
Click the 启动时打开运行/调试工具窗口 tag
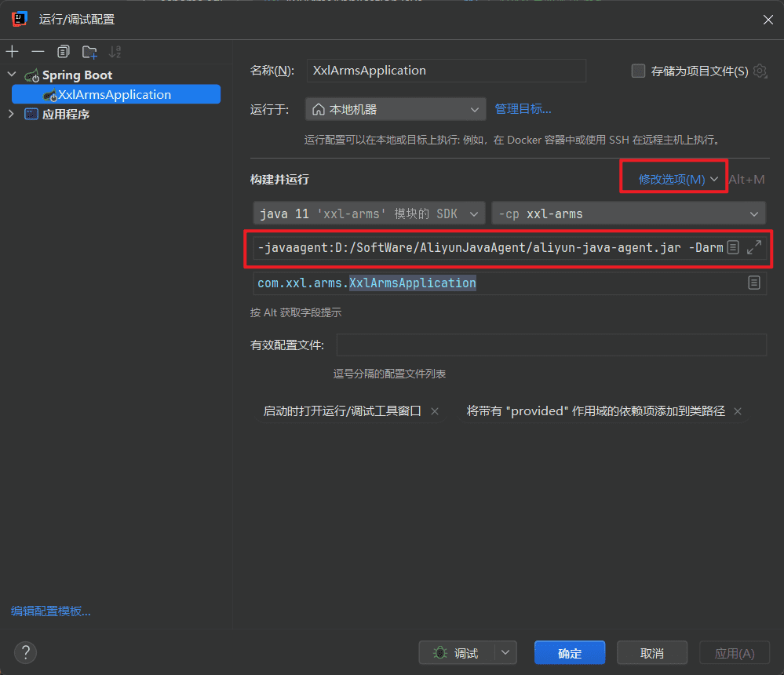click(342, 411)
